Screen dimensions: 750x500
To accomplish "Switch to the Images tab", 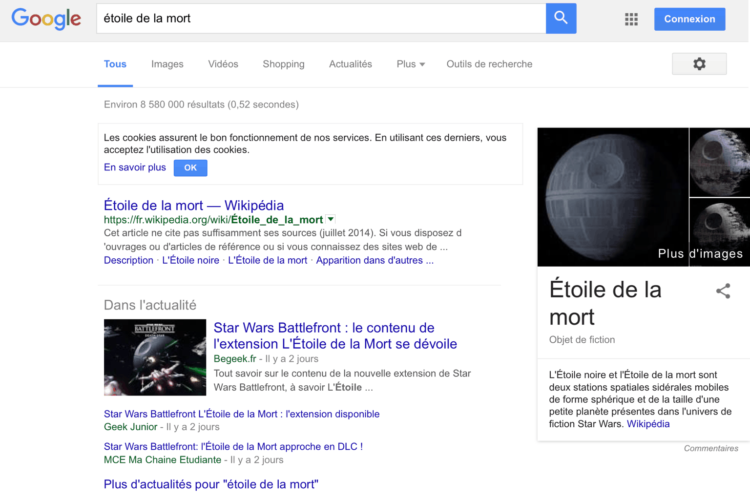I will point(167,64).
